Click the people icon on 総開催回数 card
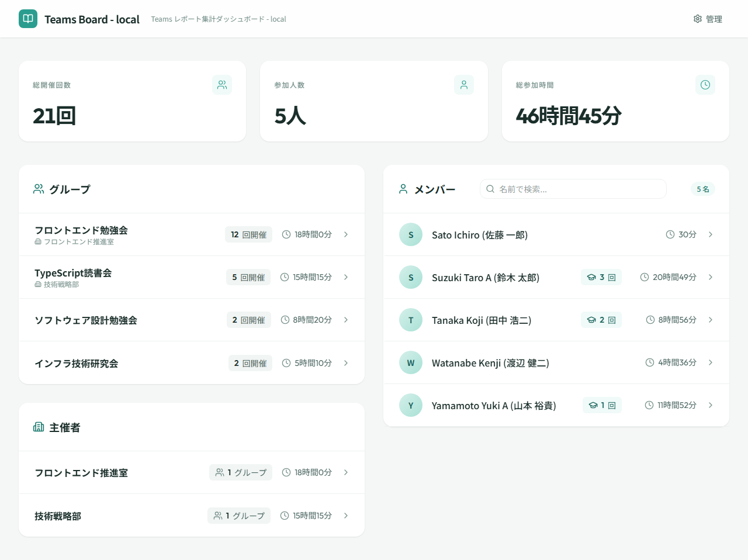 (222, 85)
